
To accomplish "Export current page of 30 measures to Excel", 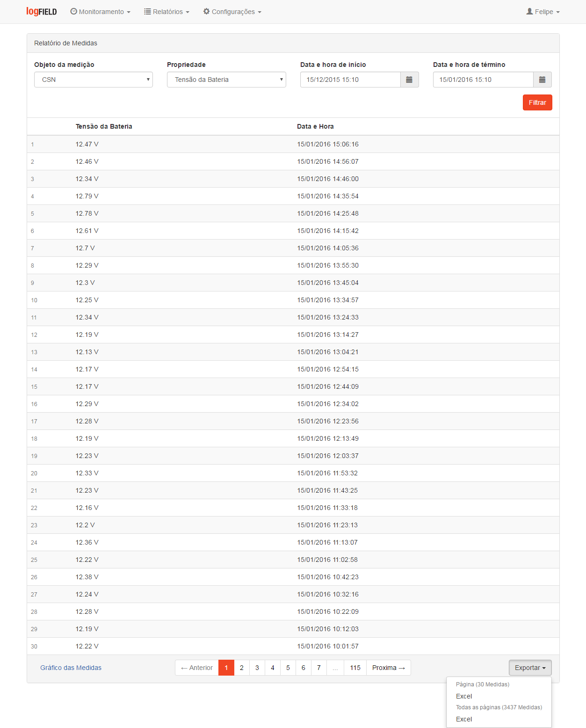I will coord(464,696).
